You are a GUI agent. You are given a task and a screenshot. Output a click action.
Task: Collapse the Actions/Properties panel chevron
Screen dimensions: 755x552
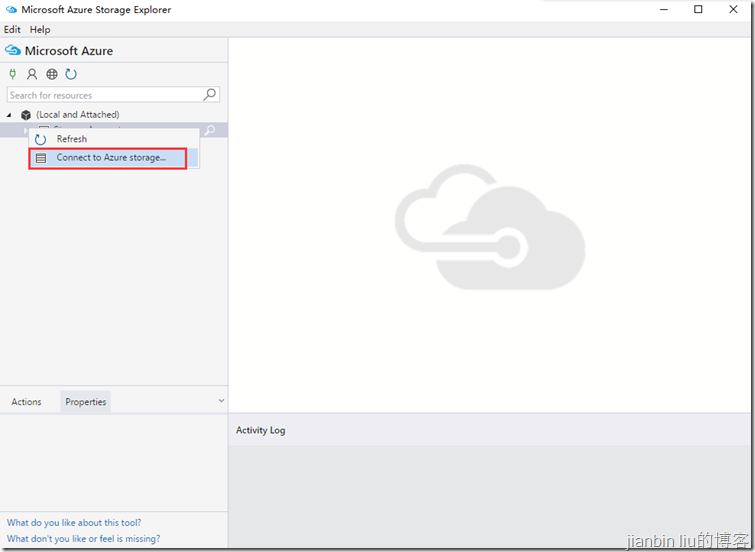[221, 401]
